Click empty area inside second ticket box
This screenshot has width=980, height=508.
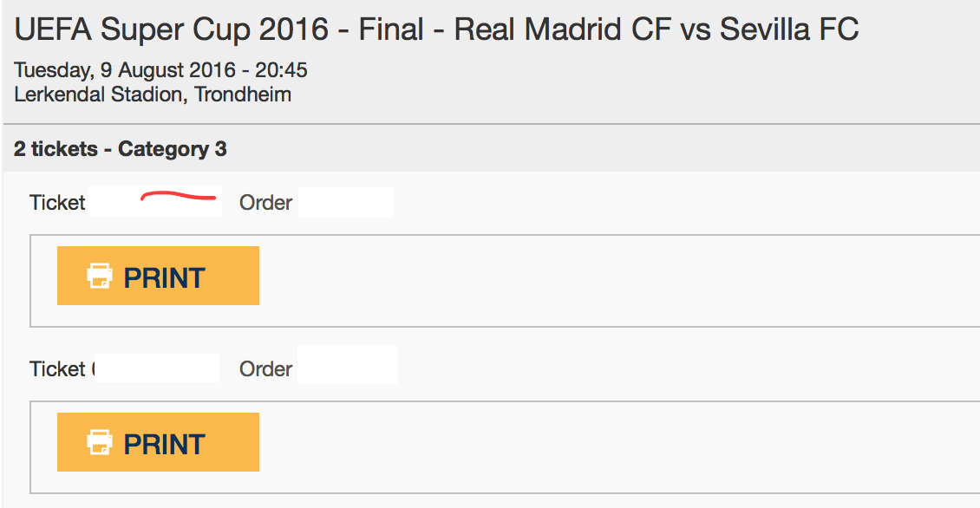tap(618, 446)
